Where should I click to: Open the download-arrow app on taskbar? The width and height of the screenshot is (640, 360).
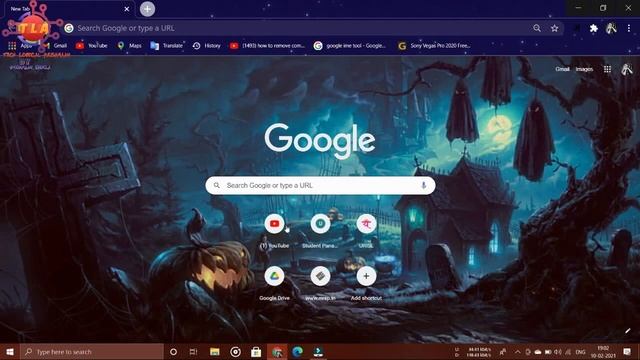pyautogui.click(x=318, y=352)
